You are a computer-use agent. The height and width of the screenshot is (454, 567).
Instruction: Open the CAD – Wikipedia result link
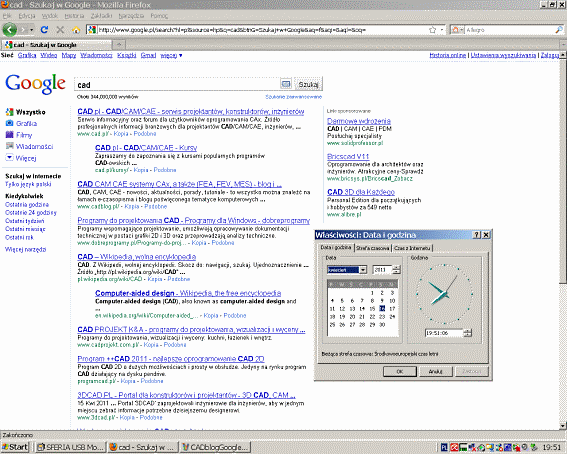pos(137,257)
